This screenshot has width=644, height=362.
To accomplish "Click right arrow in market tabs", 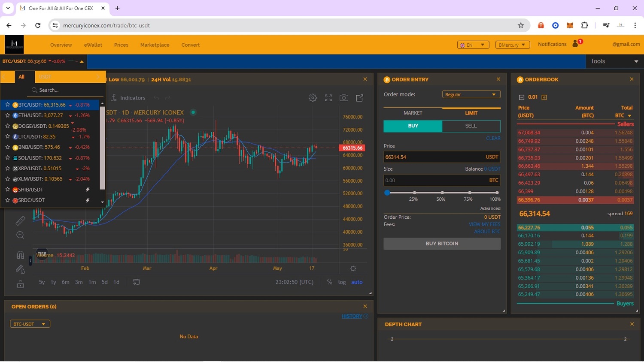I will pyautogui.click(x=98, y=77).
